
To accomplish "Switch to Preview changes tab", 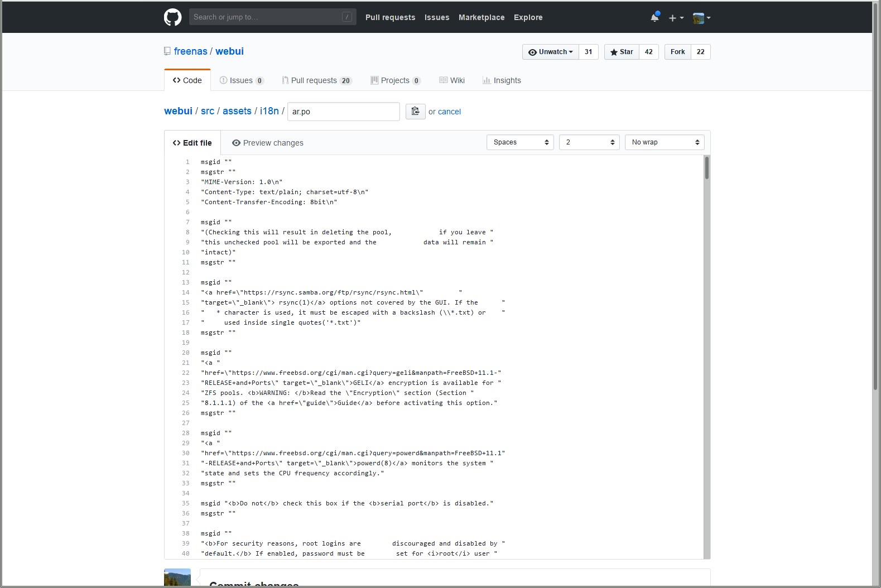I will coord(268,143).
